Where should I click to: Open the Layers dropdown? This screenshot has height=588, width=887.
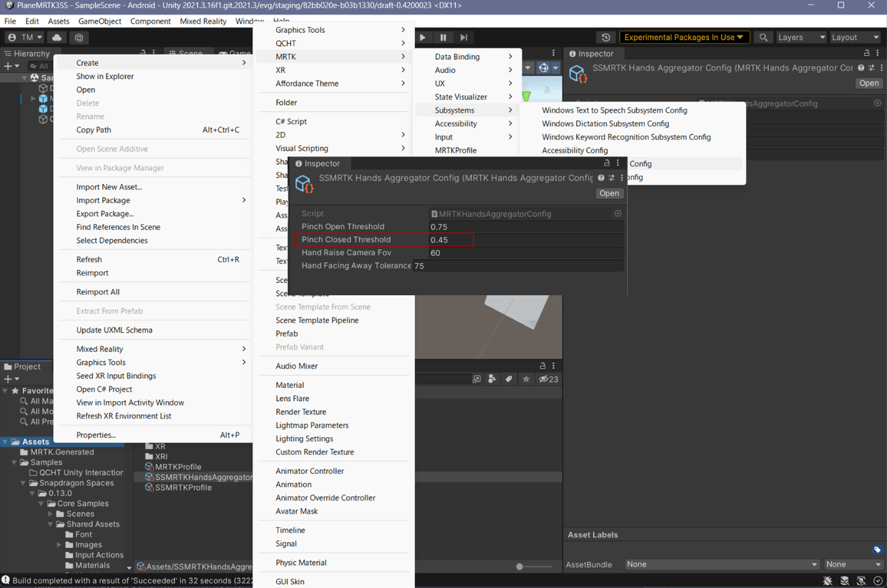801,37
